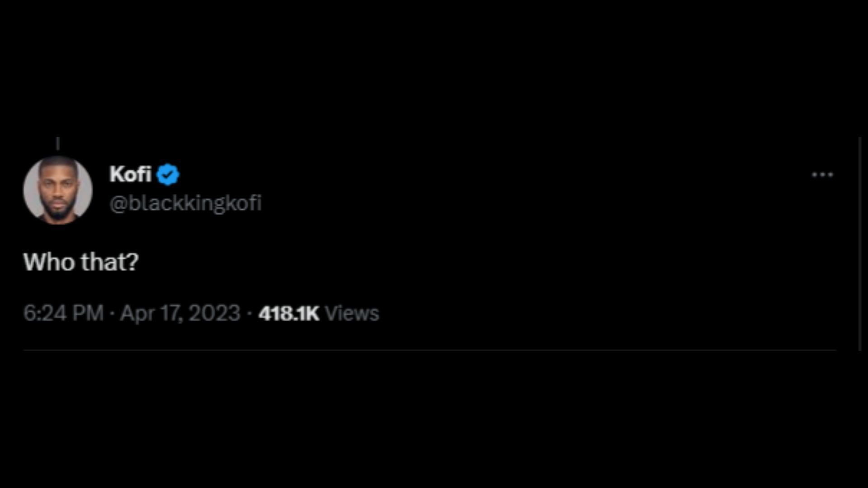This screenshot has height=488, width=868.
Task: Click the thread connector line above avatar
Action: [x=58, y=144]
